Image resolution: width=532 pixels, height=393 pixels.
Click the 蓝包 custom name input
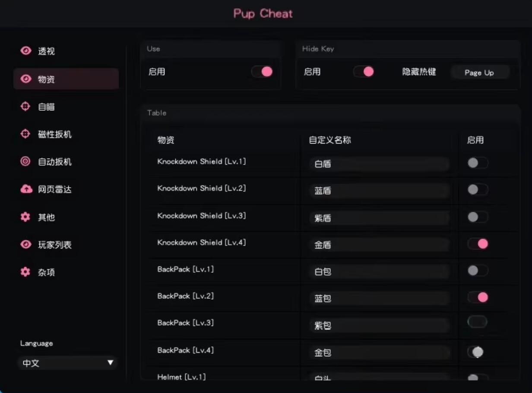[x=379, y=298]
